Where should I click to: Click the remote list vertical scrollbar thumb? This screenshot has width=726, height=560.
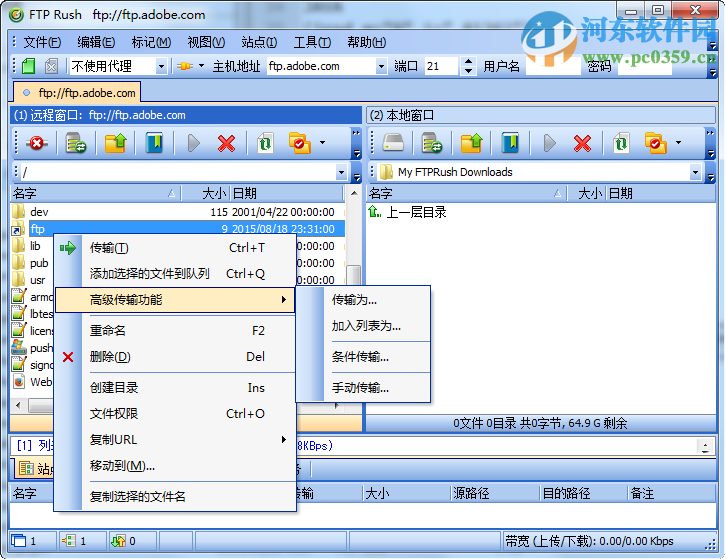pos(354,274)
